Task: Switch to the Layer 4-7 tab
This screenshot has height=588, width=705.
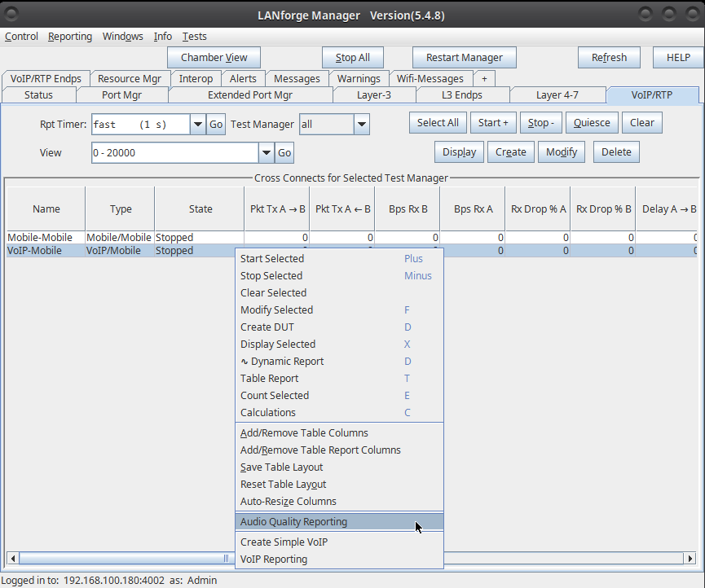Action: coord(557,95)
